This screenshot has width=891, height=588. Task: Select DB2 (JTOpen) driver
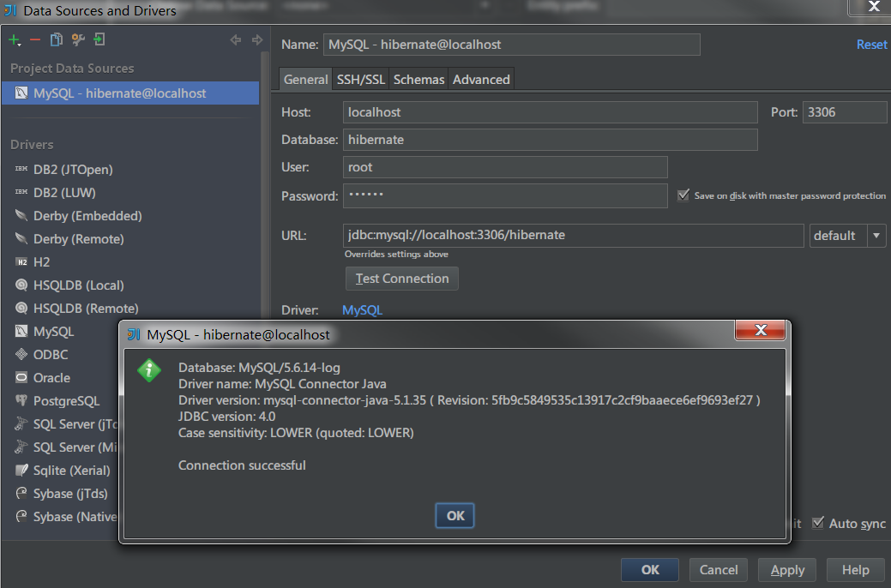coord(73,170)
